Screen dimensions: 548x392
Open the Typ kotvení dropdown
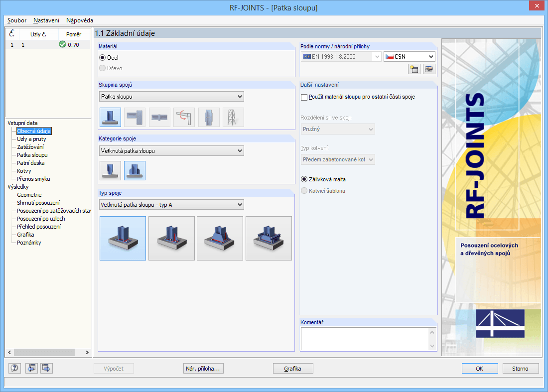click(338, 160)
